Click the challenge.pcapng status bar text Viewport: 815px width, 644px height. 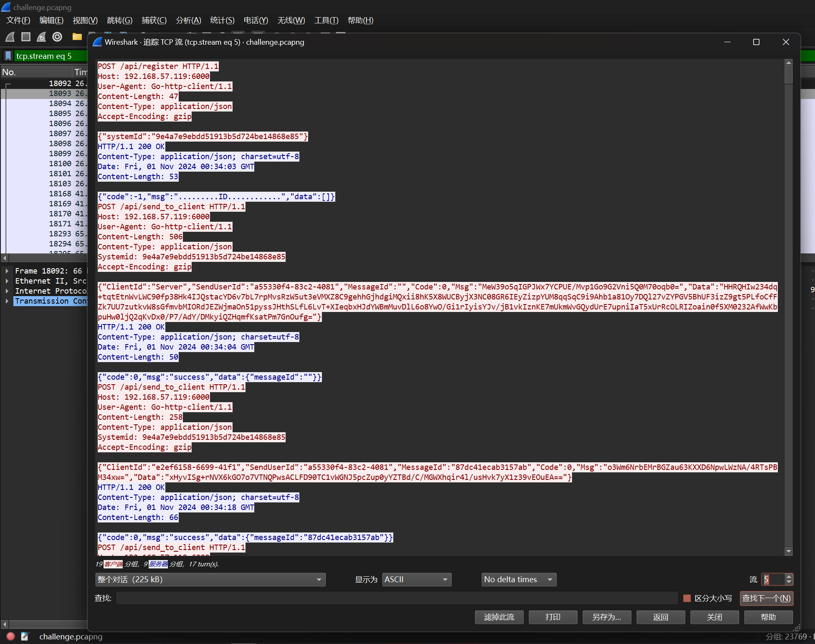tap(71, 636)
